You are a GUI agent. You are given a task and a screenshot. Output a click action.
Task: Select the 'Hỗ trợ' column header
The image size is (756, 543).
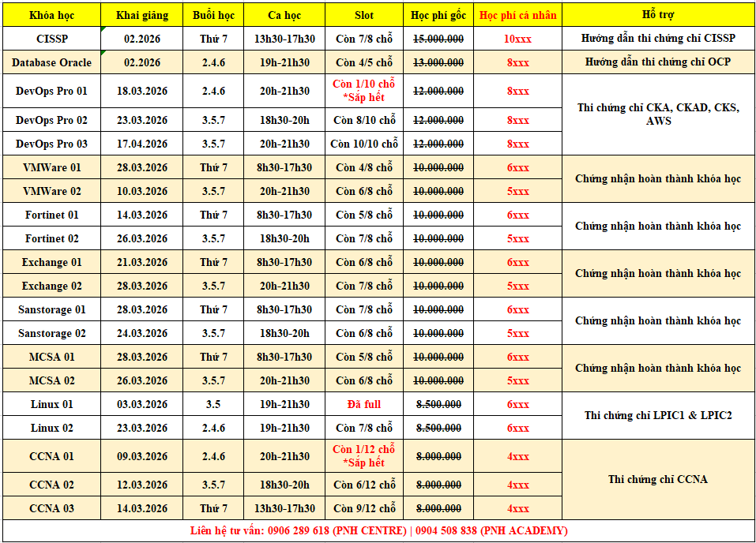tap(658, 15)
